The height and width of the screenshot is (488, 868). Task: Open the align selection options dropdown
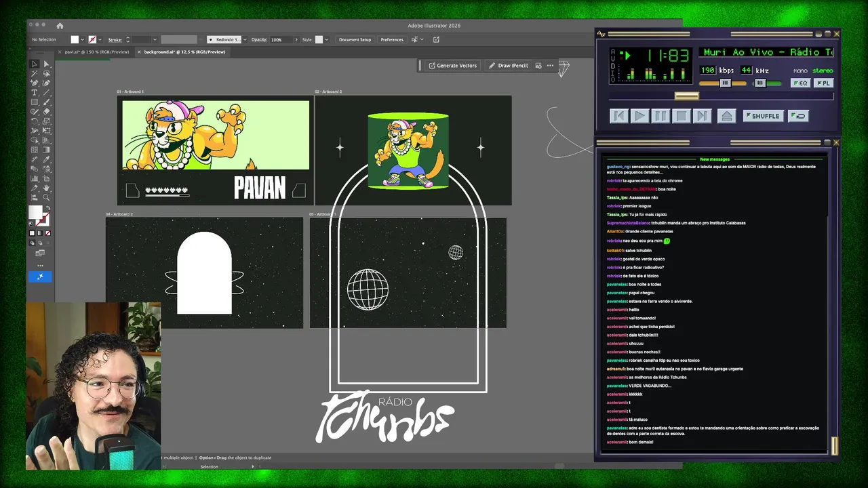click(422, 39)
